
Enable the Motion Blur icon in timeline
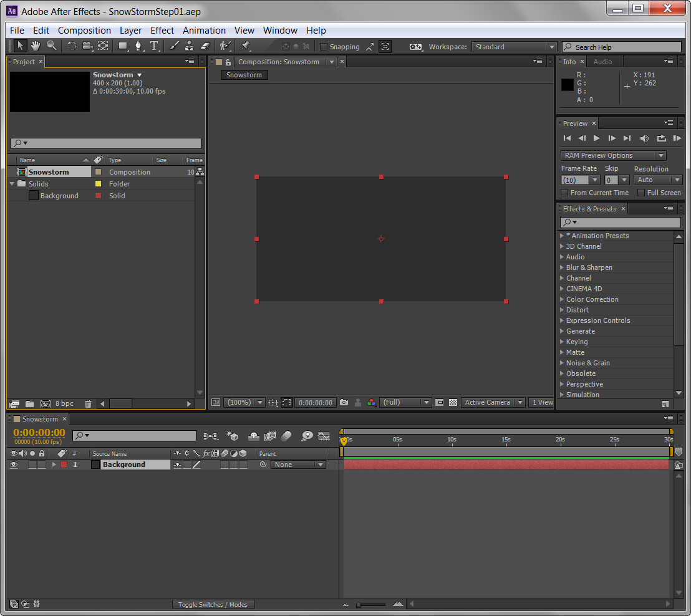[286, 436]
